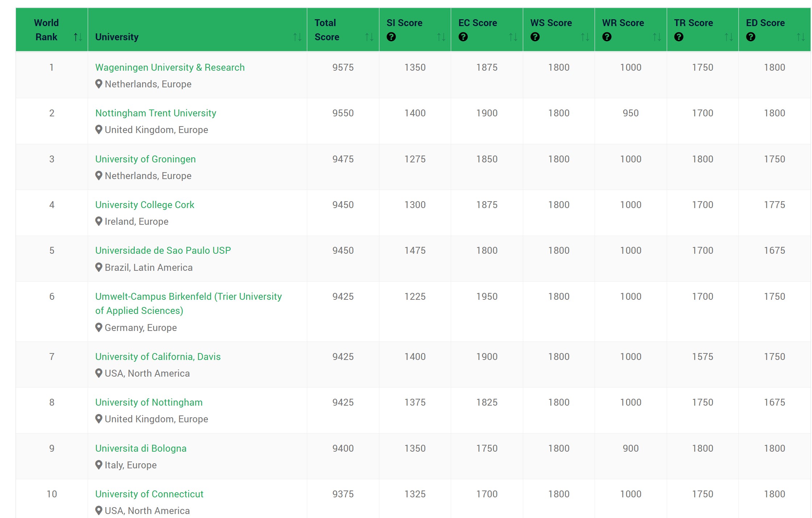Open University College Cork link

(145, 205)
